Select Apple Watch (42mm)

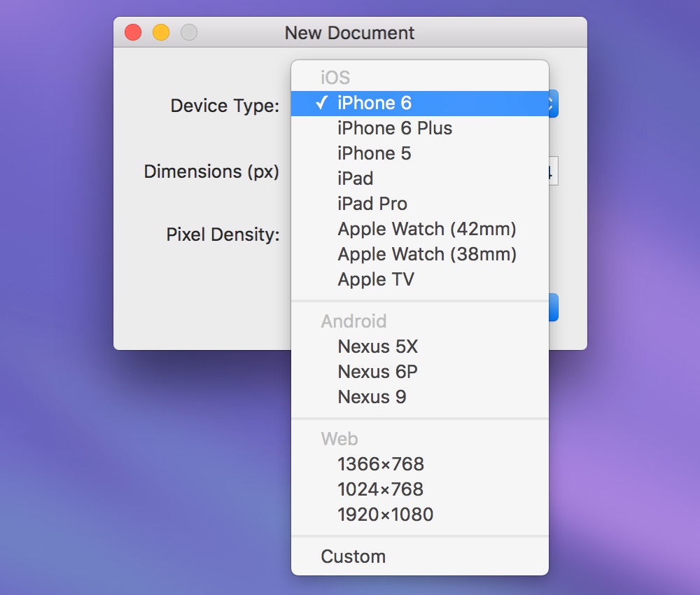click(419, 229)
